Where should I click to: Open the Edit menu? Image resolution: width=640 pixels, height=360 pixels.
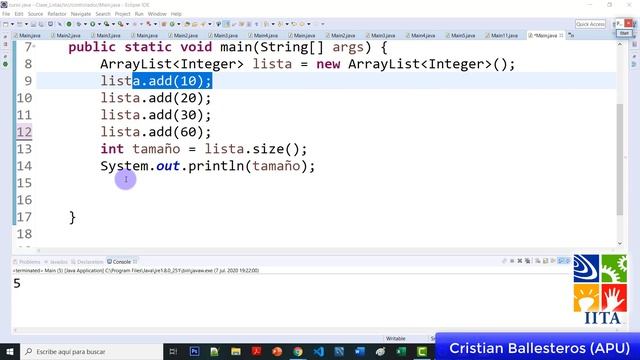(x=19, y=14)
